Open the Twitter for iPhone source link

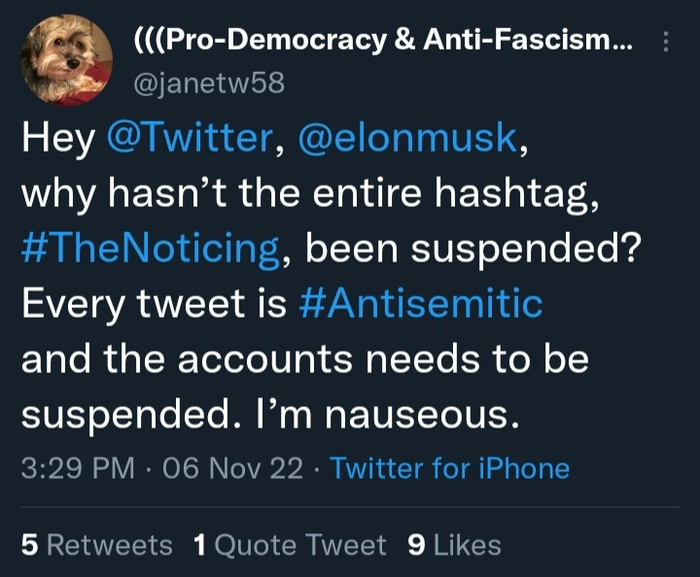tap(449, 468)
